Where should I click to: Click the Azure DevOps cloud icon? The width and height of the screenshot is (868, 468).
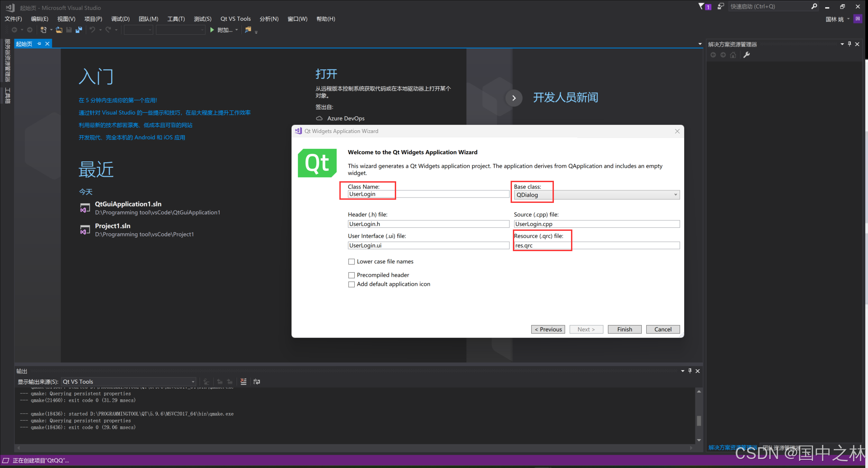(319, 118)
